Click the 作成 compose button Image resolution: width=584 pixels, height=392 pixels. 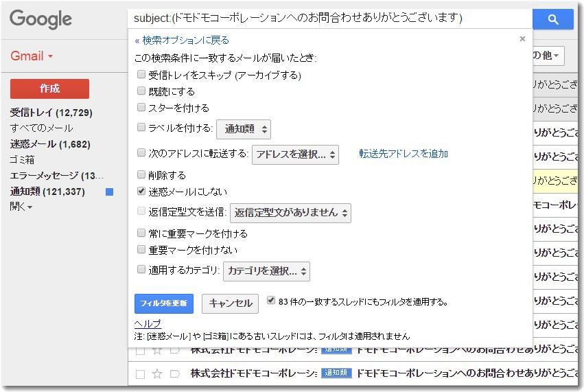point(49,89)
